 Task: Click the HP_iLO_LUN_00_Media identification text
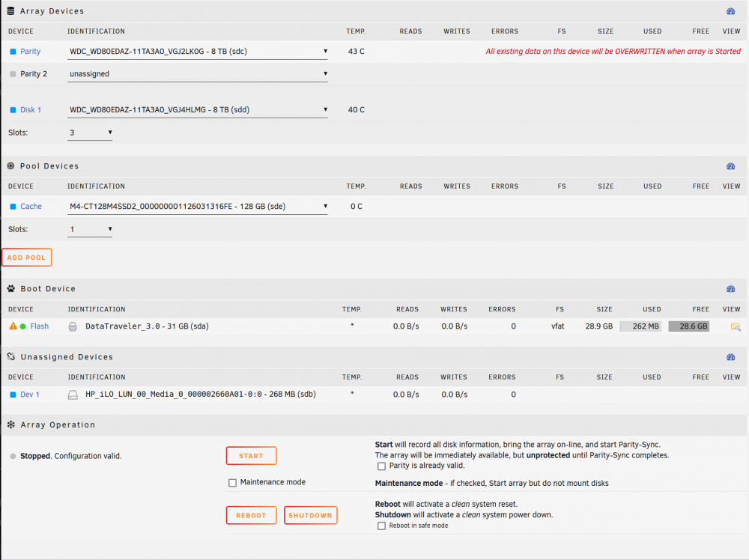pyautogui.click(x=201, y=395)
